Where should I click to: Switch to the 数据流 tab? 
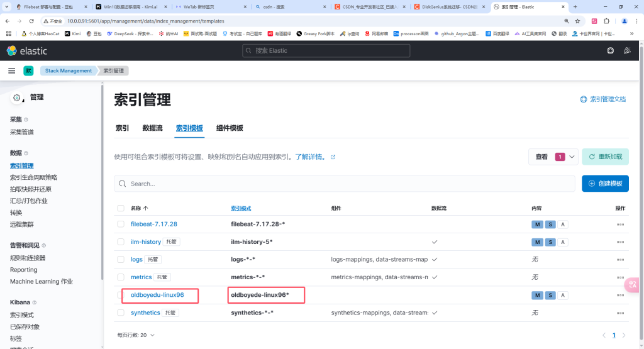[152, 128]
